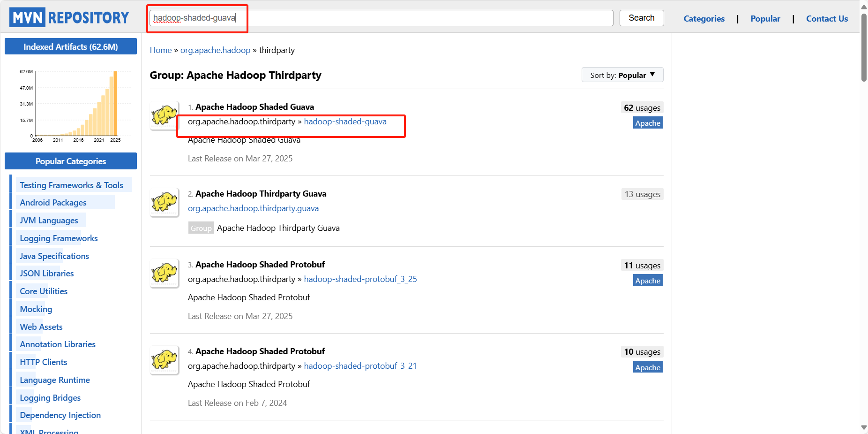The width and height of the screenshot is (868, 434).
Task: Open Java Specifications category
Action: (54, 256)
